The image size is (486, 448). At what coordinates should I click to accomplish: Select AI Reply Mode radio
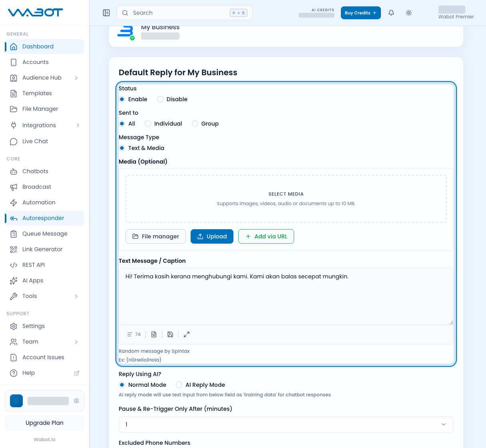[x=179, y=385]
